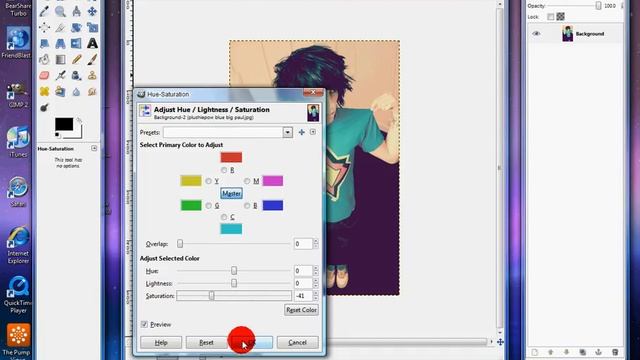
Task: Select the Perspective tool
Action: [60, 43]
